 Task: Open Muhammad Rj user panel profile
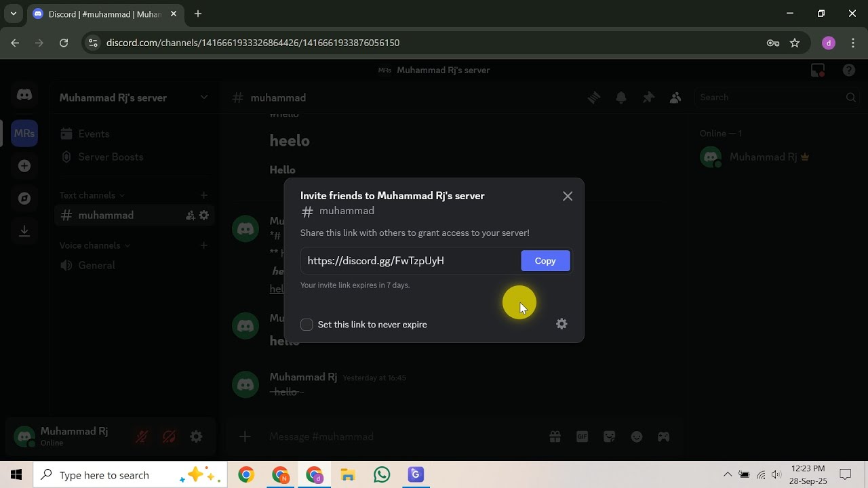coord(68,436)
